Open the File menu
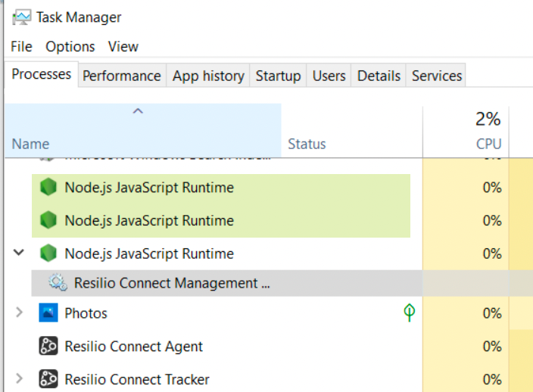Image resolution: width=533 pixels, height=392 pixels. [21, 47]
